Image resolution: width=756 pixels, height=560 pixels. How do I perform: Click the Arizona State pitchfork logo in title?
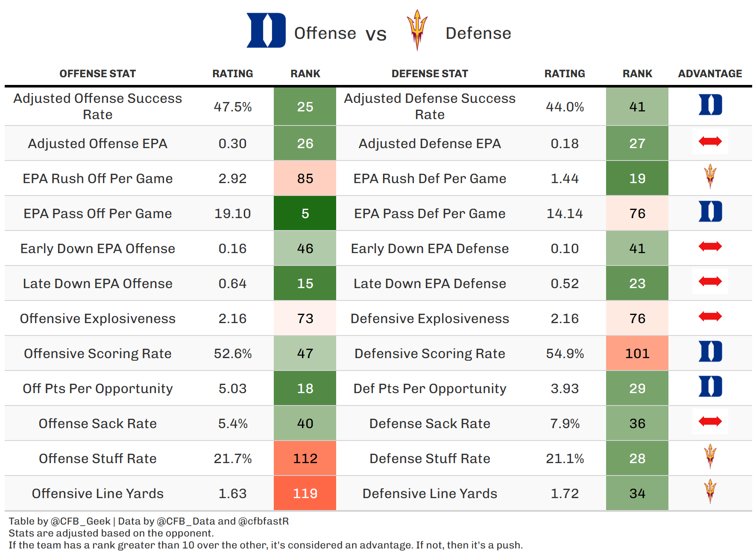tap(417, 30)
